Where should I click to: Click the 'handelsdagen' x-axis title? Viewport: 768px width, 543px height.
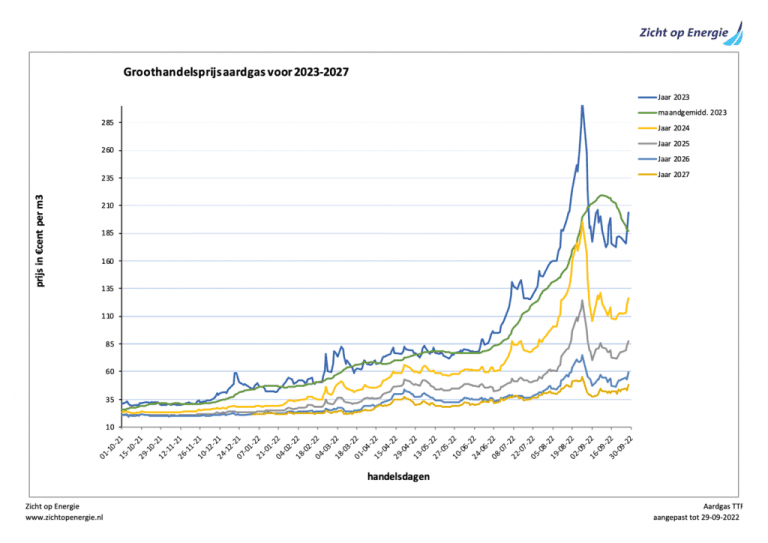click(397, 477)
